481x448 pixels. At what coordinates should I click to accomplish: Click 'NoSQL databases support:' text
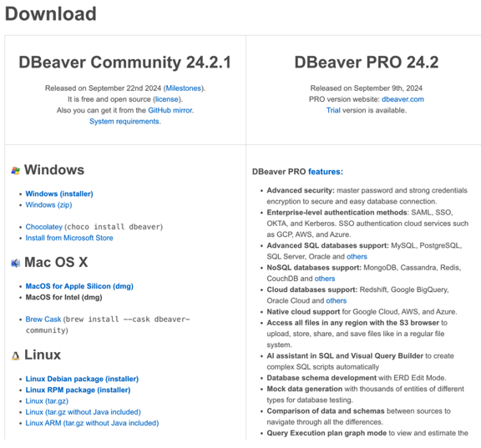tap(314, 268)
